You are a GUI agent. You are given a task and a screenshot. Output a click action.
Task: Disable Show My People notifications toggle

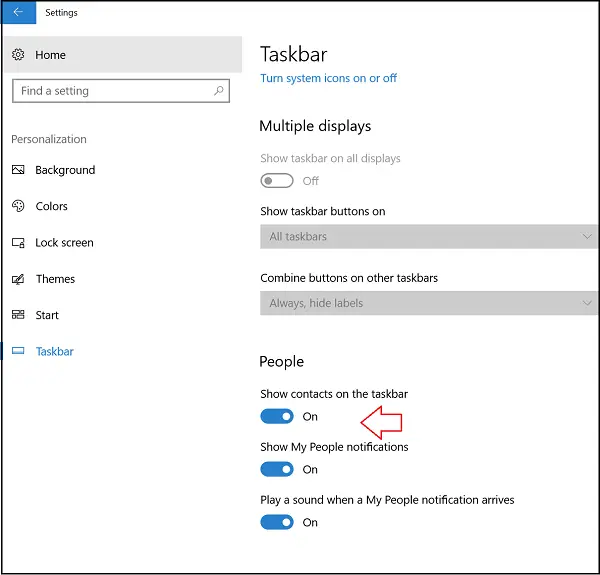pyautogui.click(x=277, y=469)
